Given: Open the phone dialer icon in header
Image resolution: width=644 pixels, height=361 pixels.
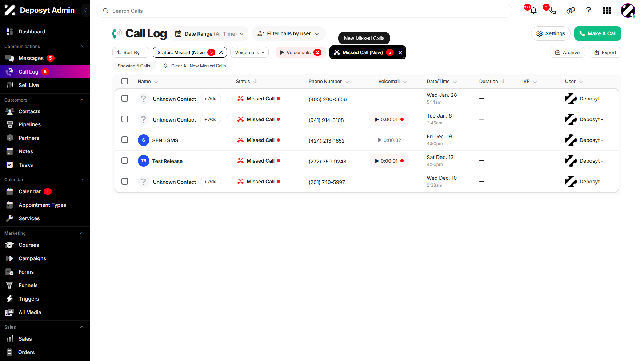Looking at the screenshot, I should pos(552,11).
